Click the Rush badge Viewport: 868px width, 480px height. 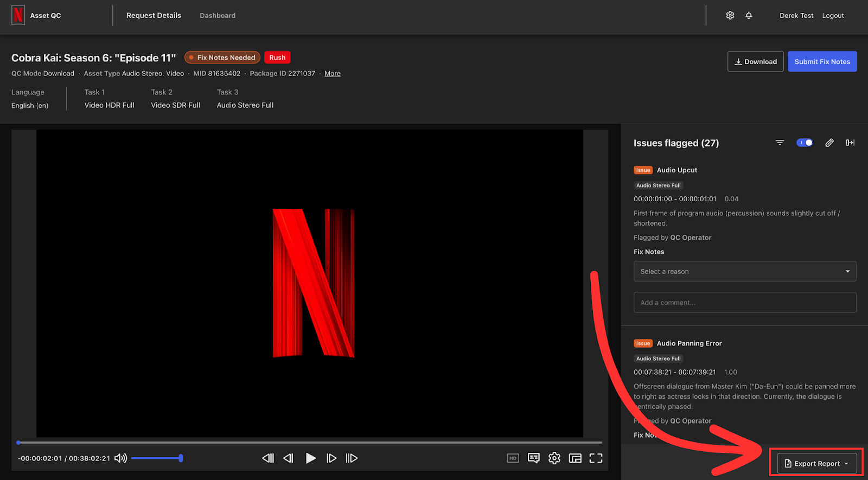tap(277, 57)
